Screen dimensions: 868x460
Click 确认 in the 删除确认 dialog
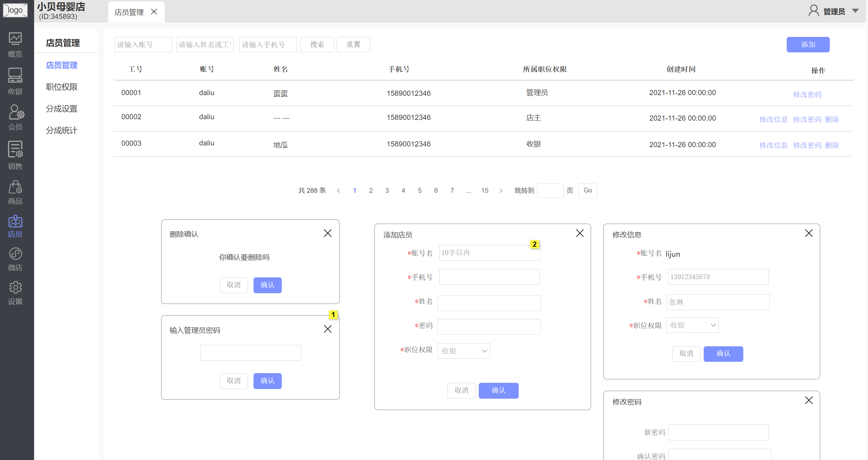click(267, 285)
